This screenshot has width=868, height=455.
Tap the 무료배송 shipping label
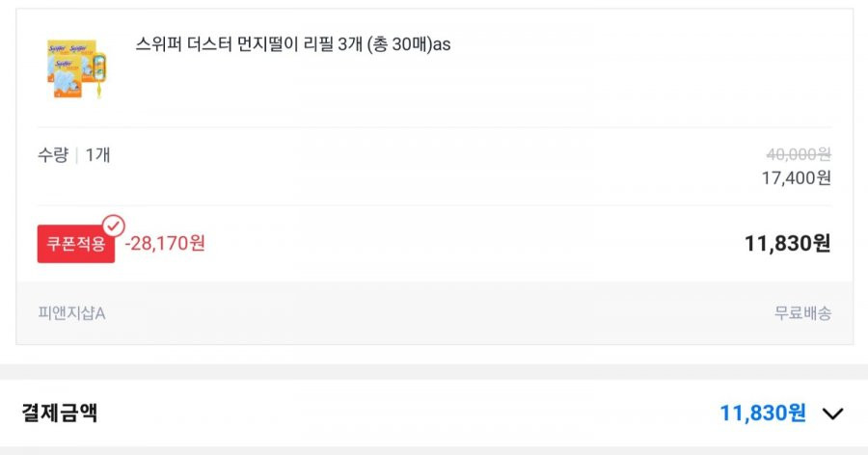[x=802, y=313]
